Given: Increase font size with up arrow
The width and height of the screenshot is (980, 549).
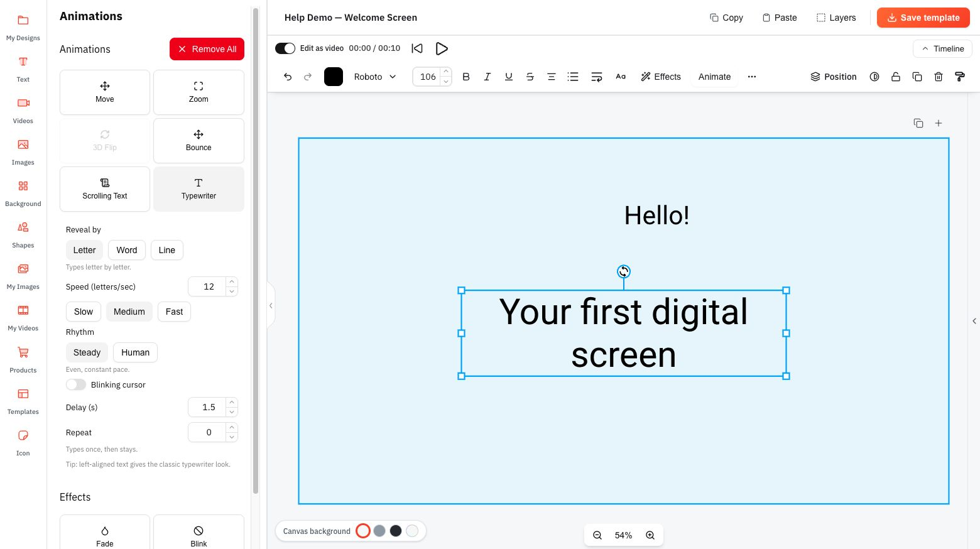Looking at the screenshot, I should pyautogui.click(x=446, y=72).
